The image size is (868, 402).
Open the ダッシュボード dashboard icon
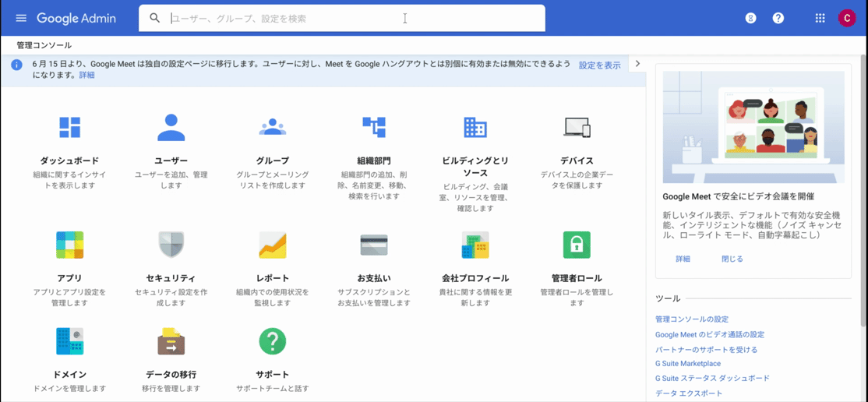pos(70,127)
